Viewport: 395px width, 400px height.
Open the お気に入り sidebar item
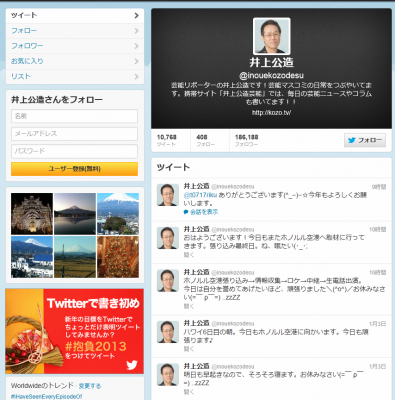pyautogui.click(x=75, y=61)
